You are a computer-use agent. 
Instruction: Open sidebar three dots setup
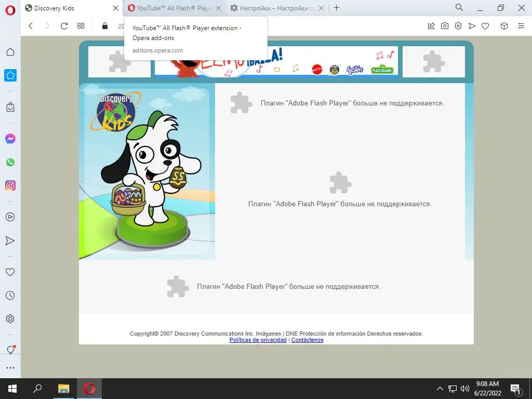point(10,368)
